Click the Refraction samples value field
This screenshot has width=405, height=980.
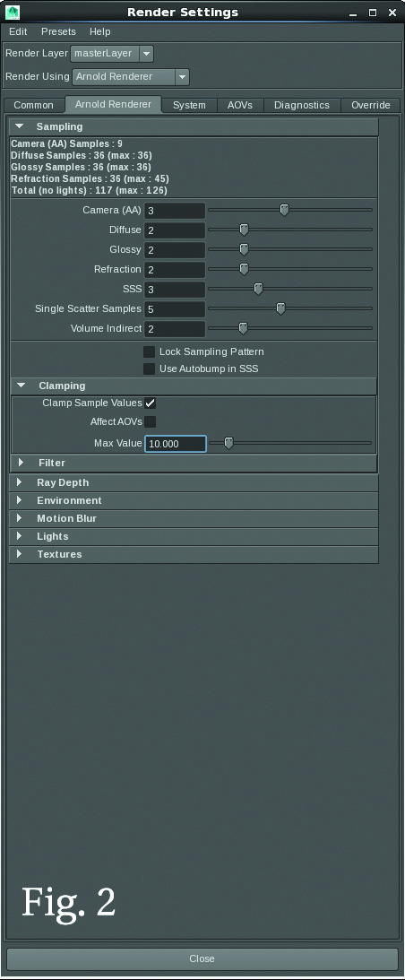(x=175, y=270)
